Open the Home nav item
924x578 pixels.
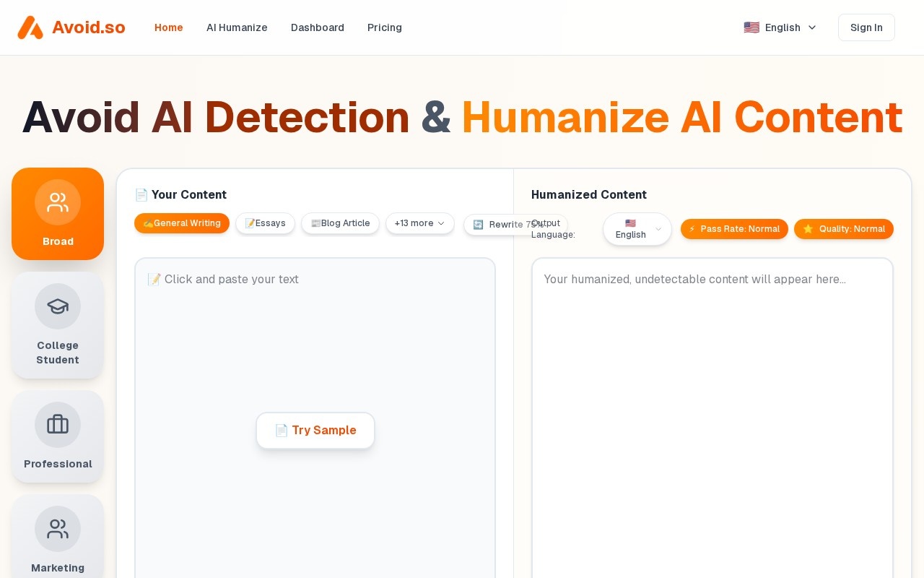coord(169,27)
